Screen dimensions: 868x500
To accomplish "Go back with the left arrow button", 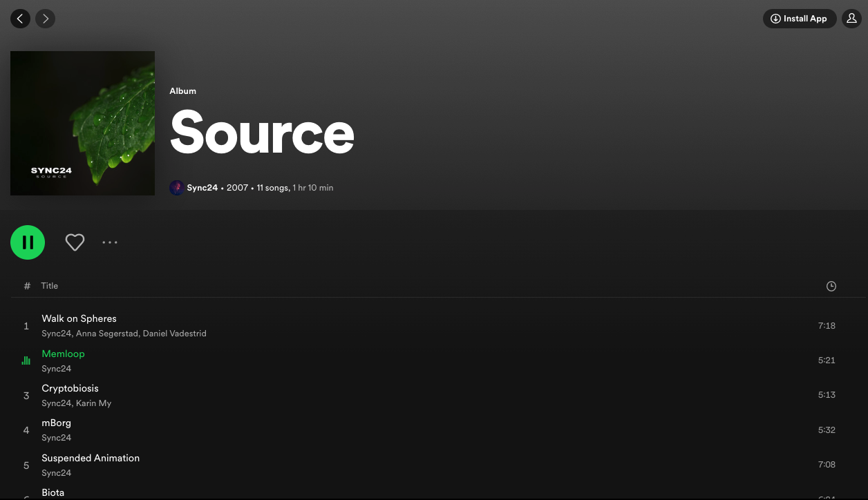I will tap(20, 19).
